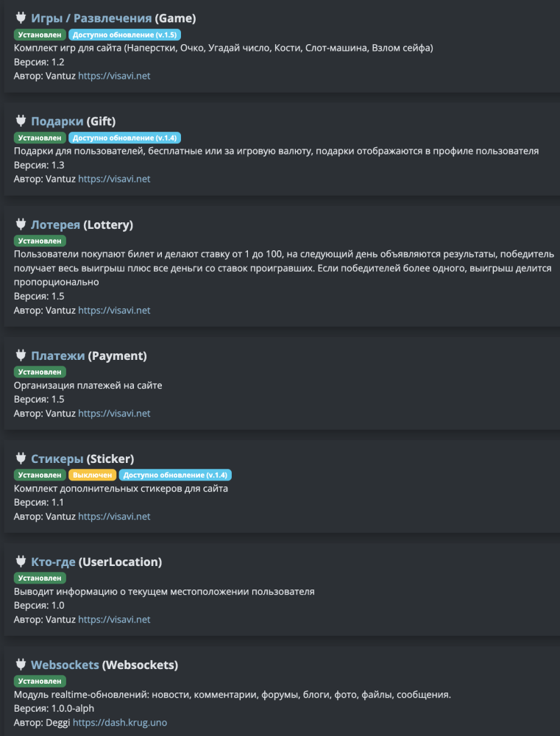560x736 pixels.
Task: Click the plug icon beside Лотерея
Action: pos(21,224)
